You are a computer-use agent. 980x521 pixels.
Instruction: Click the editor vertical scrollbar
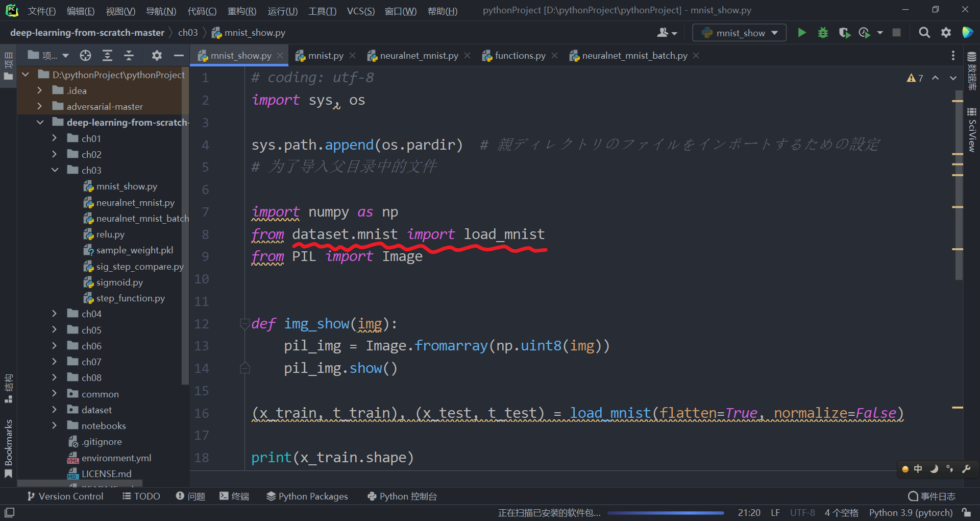click(959, 185)
